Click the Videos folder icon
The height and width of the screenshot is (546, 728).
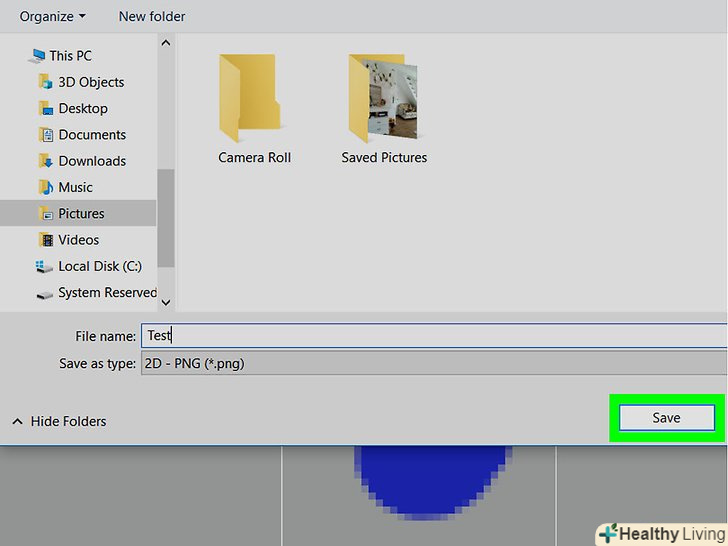46,240
